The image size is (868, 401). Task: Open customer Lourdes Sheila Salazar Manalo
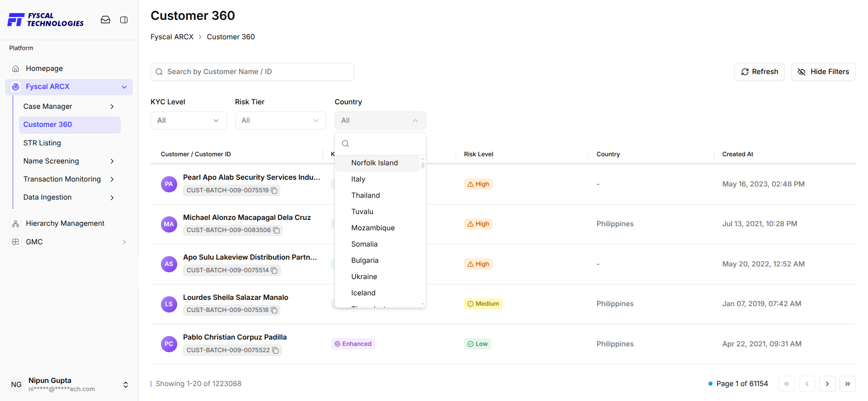pyautogui.click(x=236, y=298)
